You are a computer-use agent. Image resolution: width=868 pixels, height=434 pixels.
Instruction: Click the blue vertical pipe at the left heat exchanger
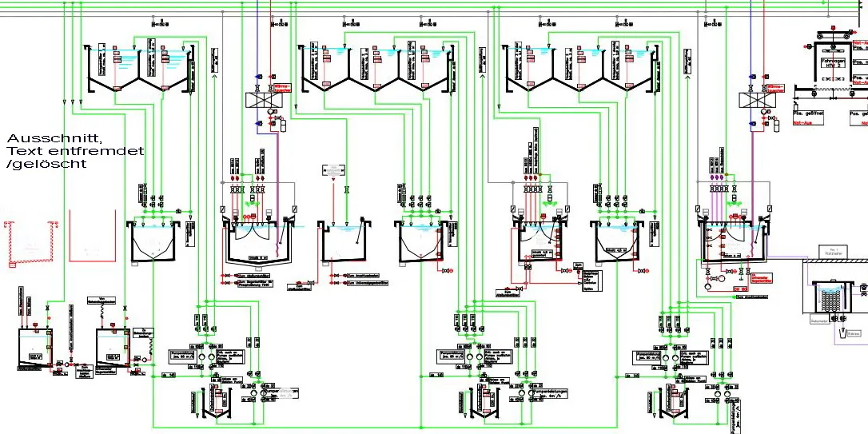tap(257, 66)
